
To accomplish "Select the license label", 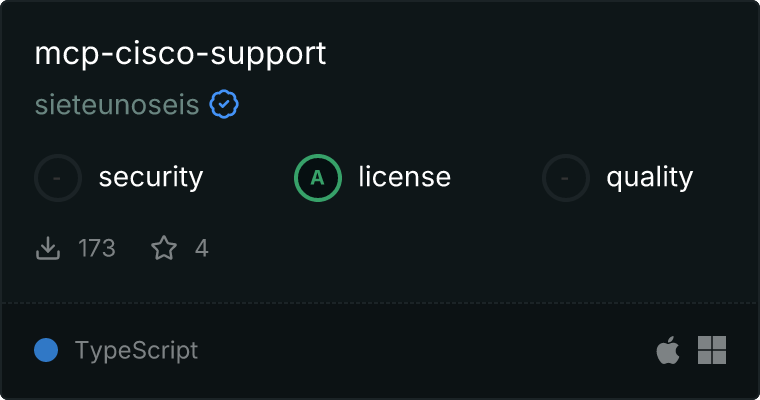I will pos(405,176).
